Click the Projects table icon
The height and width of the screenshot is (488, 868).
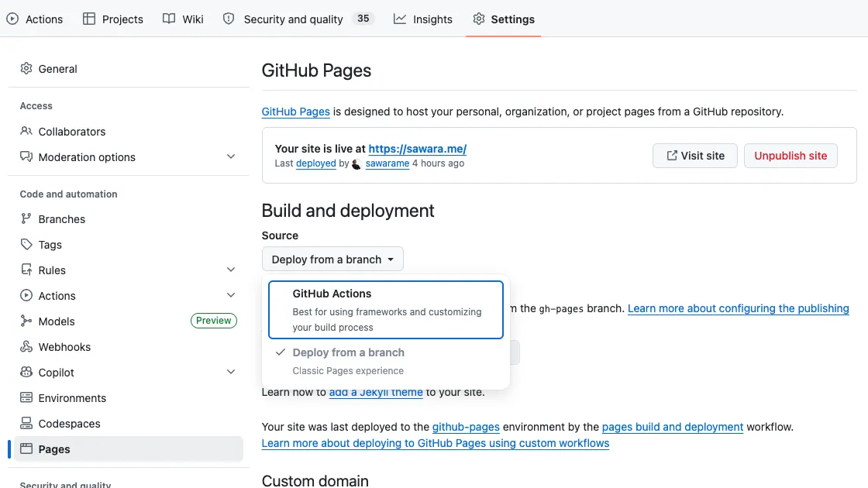click(x=89, y=19)
